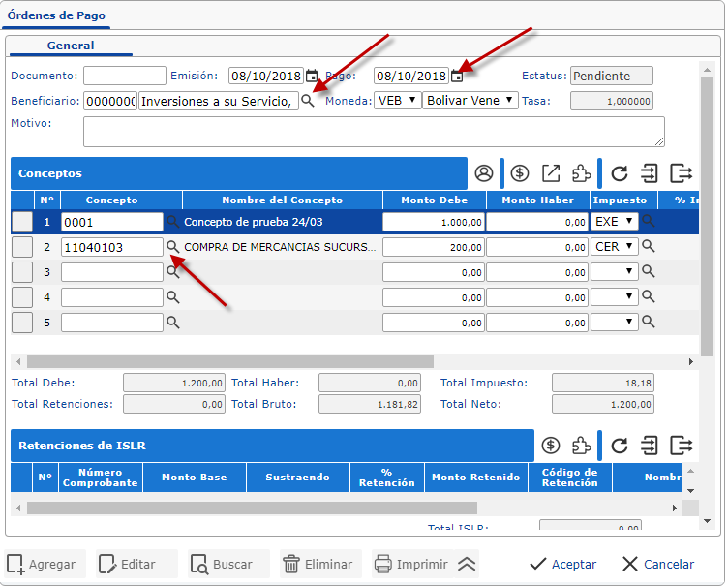
Task: Open the Bolivar Vene currency name dropdown
Action: pyautogui.click(x=470, y=101)
